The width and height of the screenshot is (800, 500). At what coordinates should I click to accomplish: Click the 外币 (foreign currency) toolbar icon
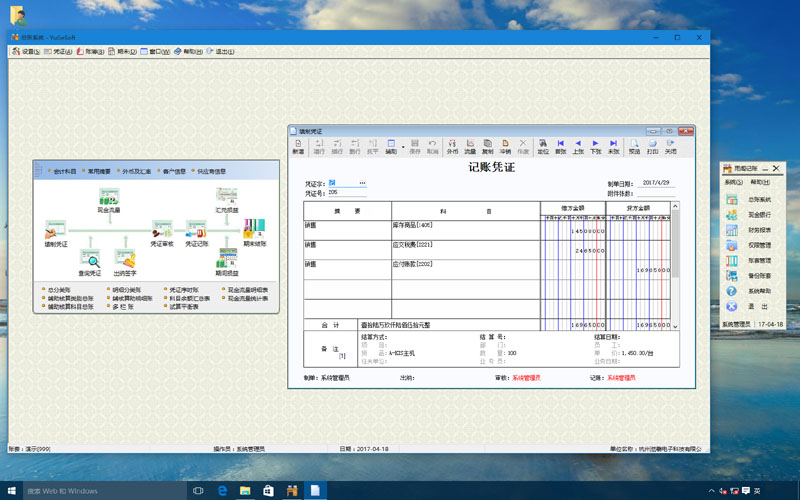tap(452, 146)
